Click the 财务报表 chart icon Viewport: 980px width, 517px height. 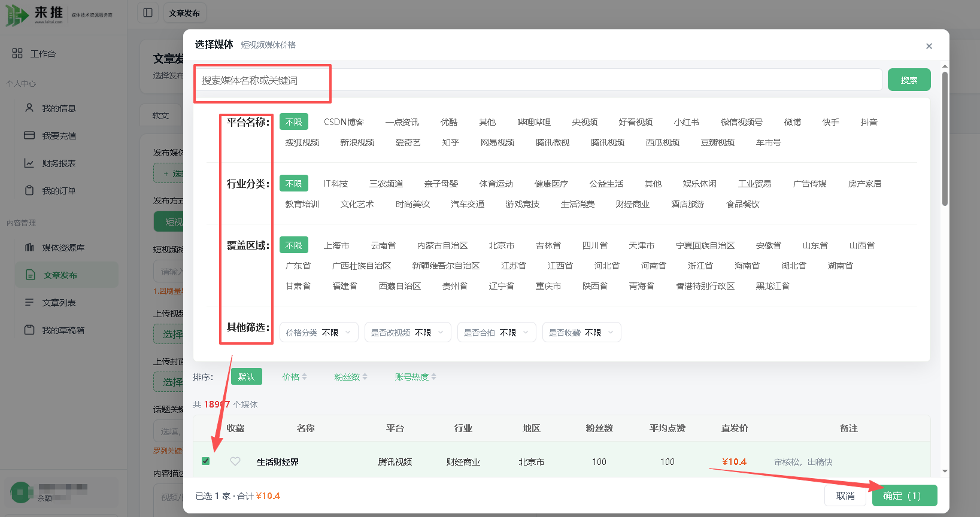(29, 163)
